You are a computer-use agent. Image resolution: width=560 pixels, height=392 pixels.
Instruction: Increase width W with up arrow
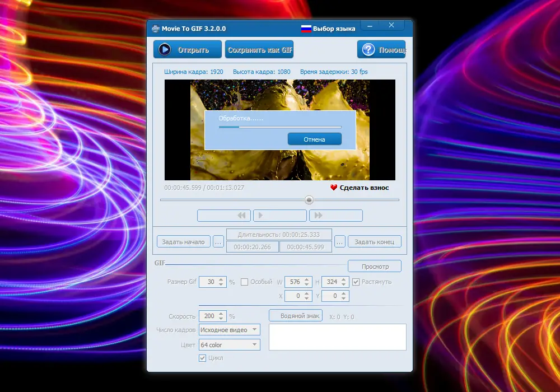(x=307, y=279)
